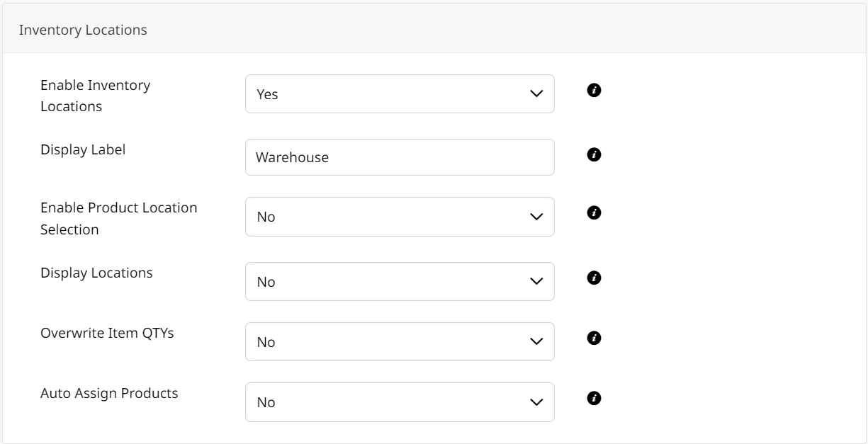Screen dimensions: 868x444
Task: Click the Enable Inventory Locations label
Action: [96, 94]
